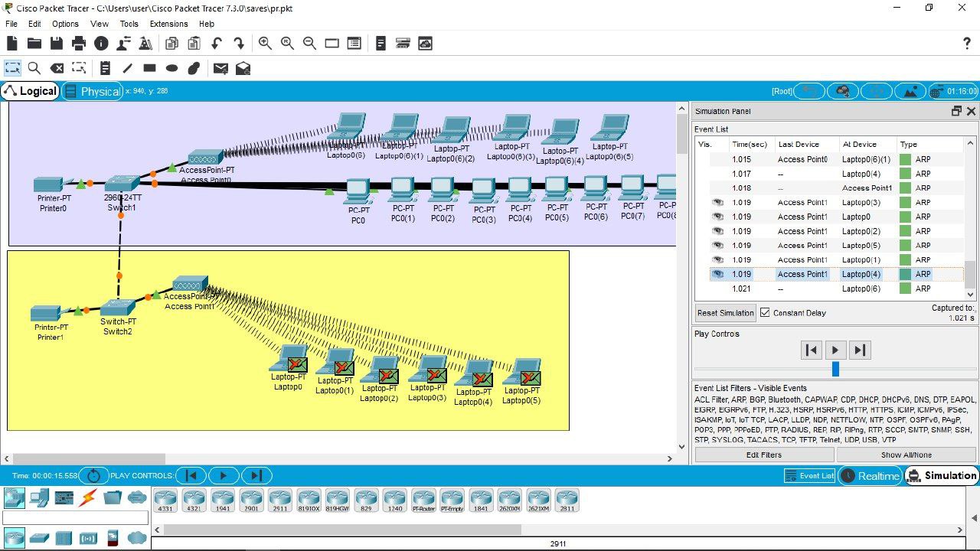Pick the Draw Line tool
The height and width of the screenshot is (551, 980).
127,68
